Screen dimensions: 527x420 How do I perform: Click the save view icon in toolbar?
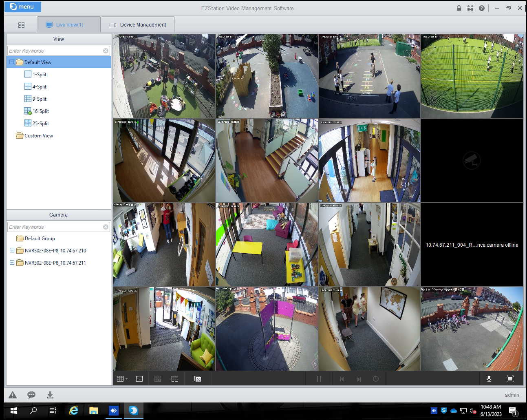point(139,379)
